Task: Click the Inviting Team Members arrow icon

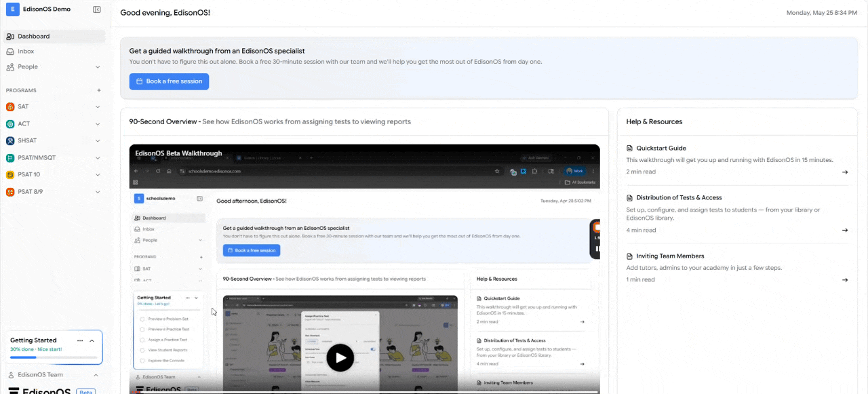Action: [x=845, y=280]
